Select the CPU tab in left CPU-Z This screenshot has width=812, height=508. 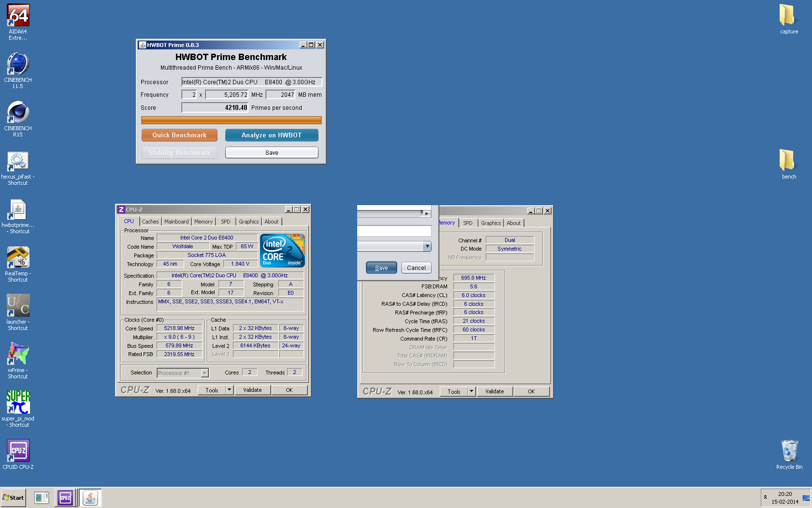[129, 221]
